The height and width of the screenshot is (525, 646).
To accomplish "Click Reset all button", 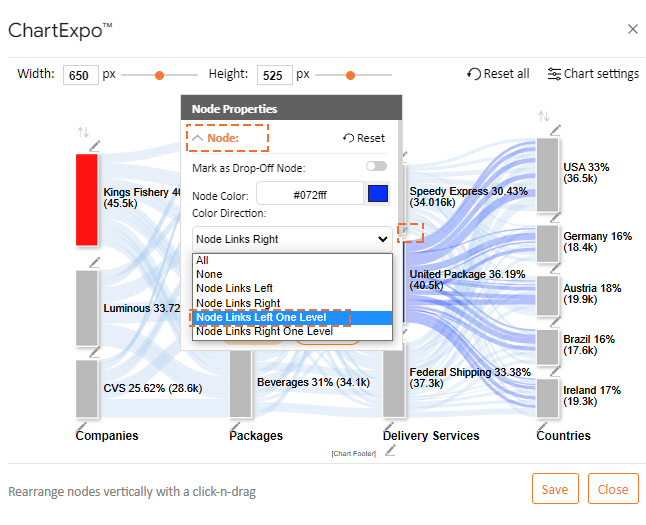I will [498, 74].
